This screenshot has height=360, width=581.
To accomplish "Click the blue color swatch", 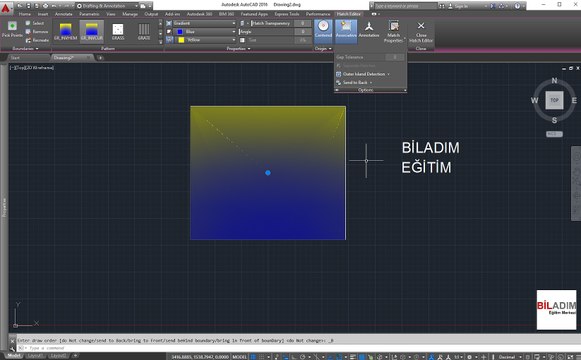I will [x=180, y=31].
